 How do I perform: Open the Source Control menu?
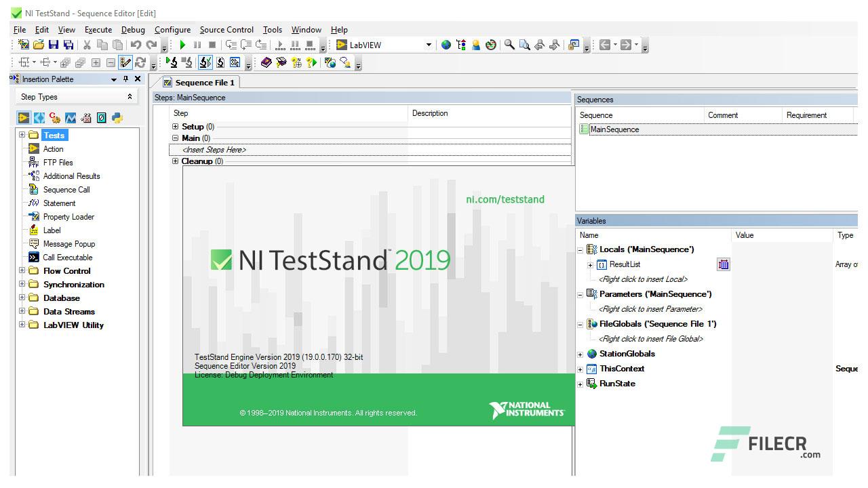click(x=226, y=30)
